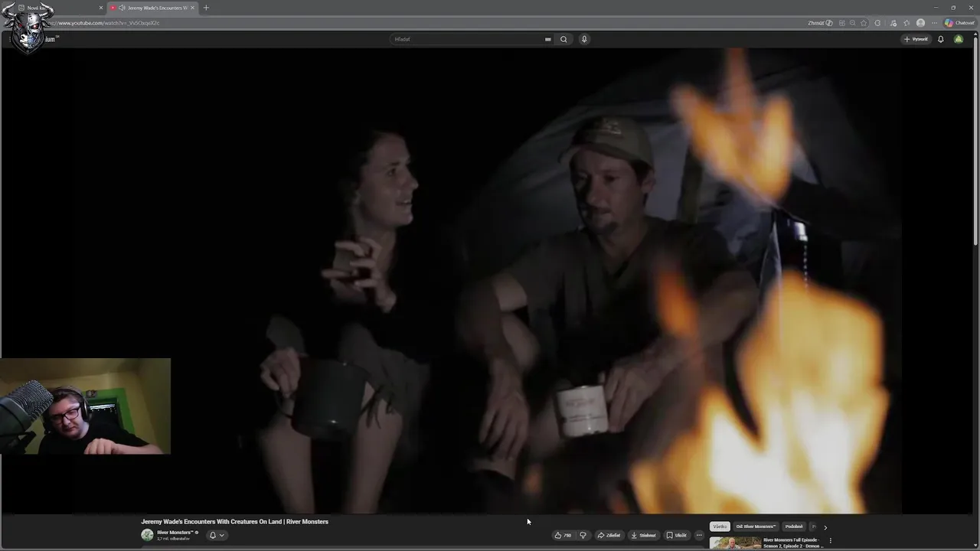Open River Monsters channel avatar

point(147,535)
